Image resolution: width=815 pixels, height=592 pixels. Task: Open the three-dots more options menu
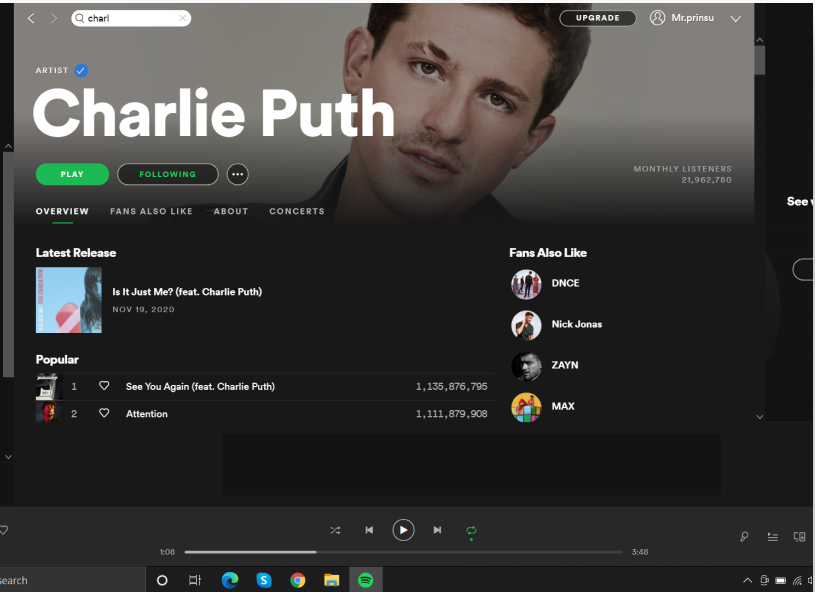click(237, 174)
